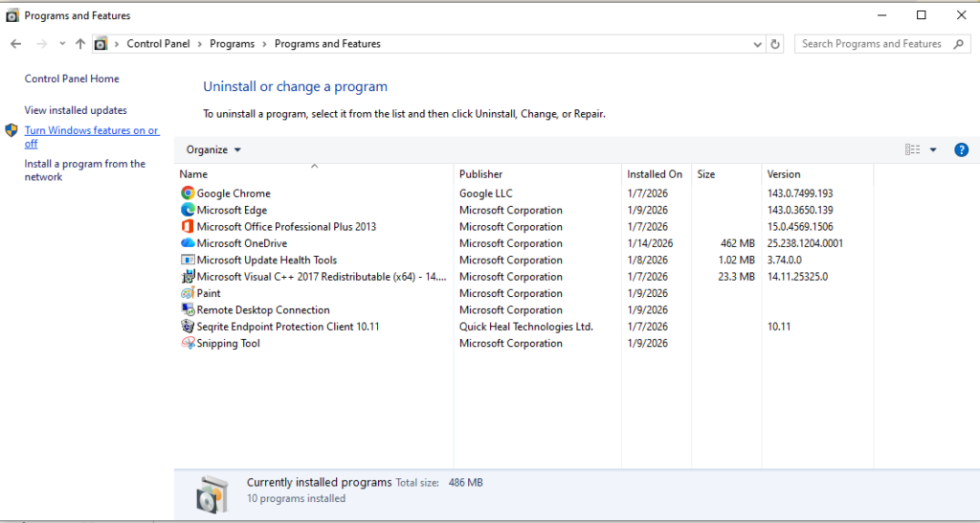The width and height of the screenshot is (980, 523).
Task: Open the address bar history dropdown
Action: 757,44
